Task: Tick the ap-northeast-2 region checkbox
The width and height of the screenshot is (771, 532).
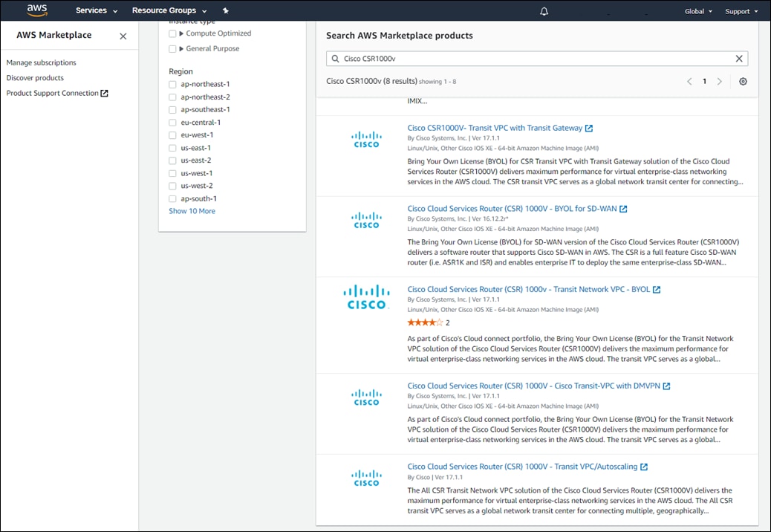Action: [172, 97]
